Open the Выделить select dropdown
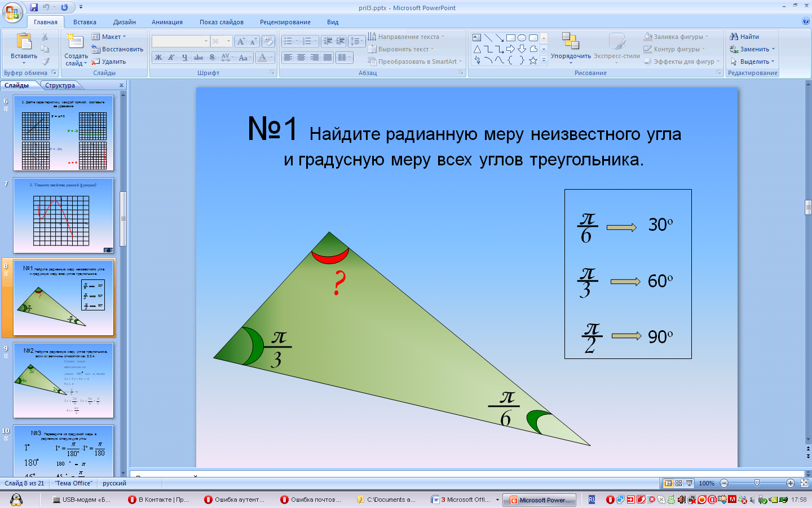The image size is (812, 508). click(x=753, y=62)
